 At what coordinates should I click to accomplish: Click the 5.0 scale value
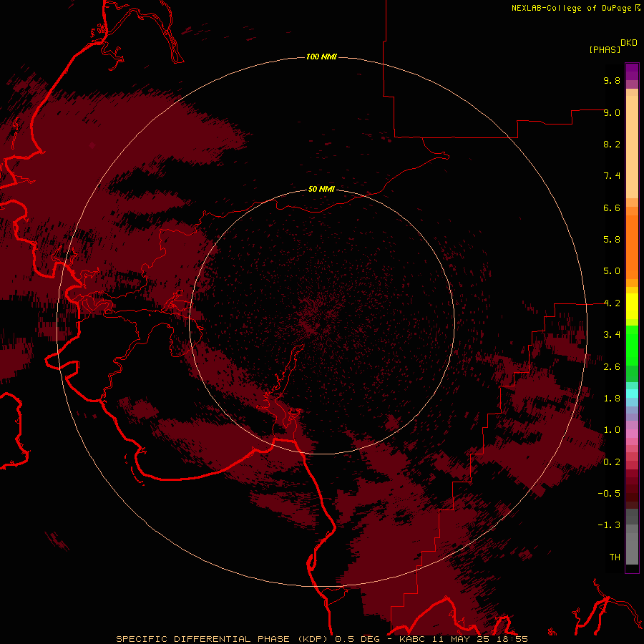(612, 271)
